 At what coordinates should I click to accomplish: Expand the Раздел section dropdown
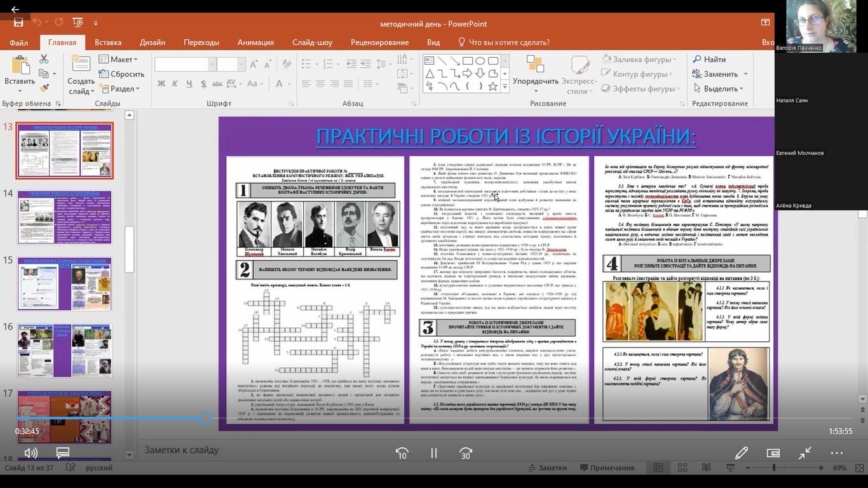(x=119, y=89)
